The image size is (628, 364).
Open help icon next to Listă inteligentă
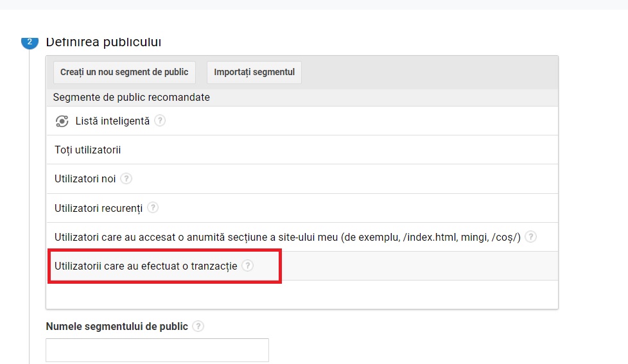[x=160, y=121]
